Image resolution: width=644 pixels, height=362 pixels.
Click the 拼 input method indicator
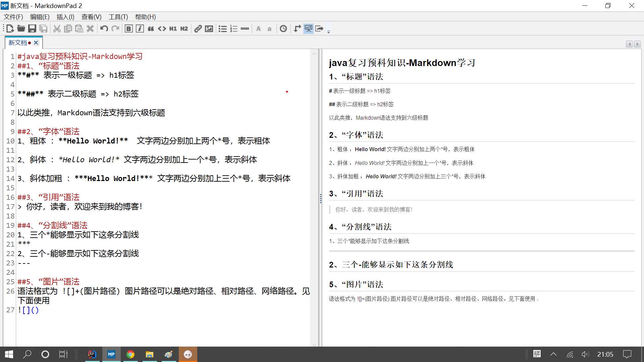coord(537,354)
